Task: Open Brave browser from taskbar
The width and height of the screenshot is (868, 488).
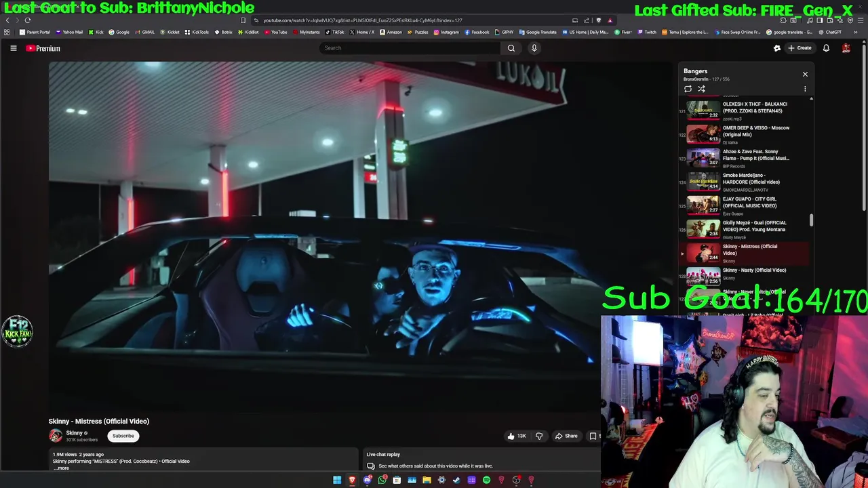Action: [x=352, y=480]
